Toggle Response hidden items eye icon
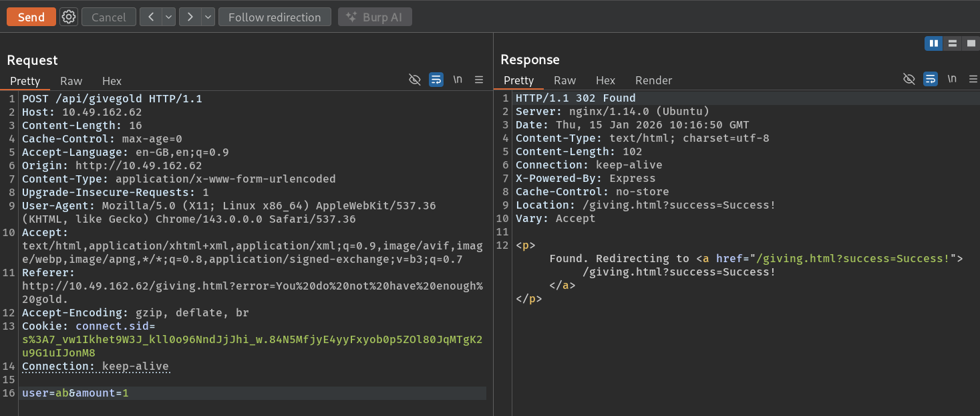The width and height of the screenshot is (980, 416). point(909,79)
